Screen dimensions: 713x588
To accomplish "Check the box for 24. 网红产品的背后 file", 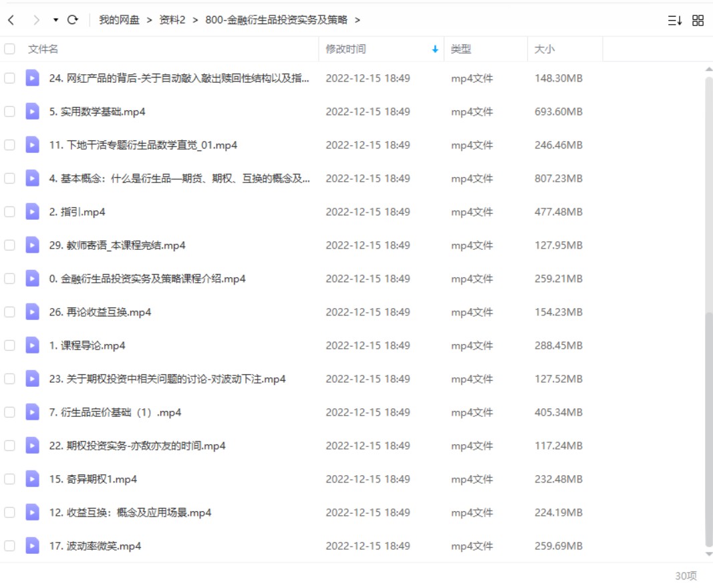I will (x=9, y=78).
